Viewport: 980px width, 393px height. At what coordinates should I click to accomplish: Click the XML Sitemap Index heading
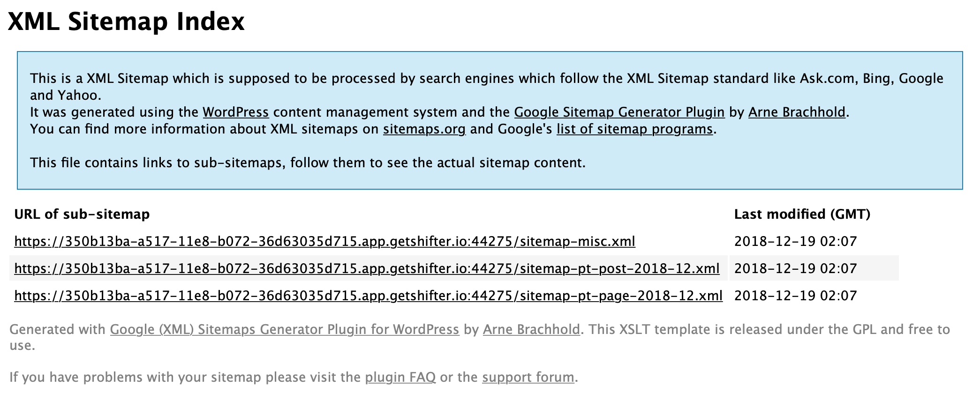tap(126, 22)
